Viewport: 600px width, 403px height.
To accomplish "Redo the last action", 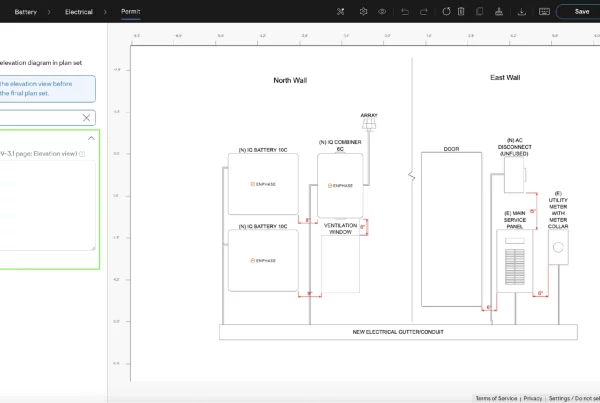I will tap(424, 11).
